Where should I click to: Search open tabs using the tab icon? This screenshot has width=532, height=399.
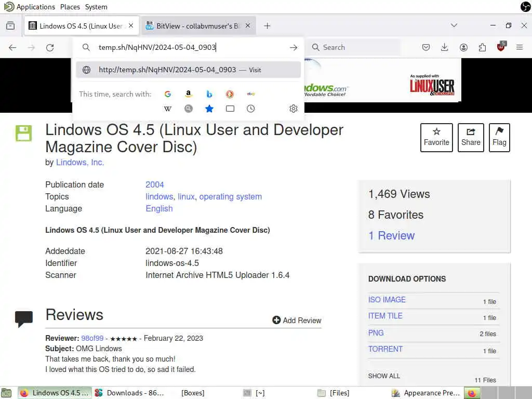click(230, 109)
